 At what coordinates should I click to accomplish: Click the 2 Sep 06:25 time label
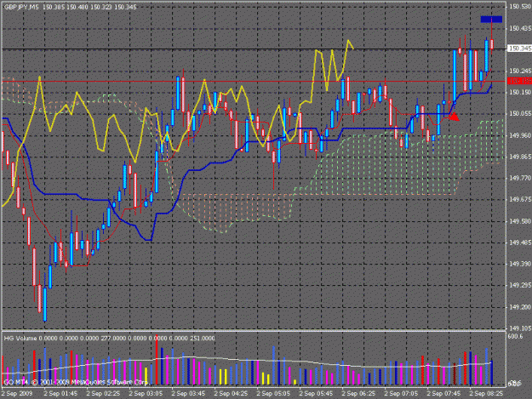pos(358,394)
